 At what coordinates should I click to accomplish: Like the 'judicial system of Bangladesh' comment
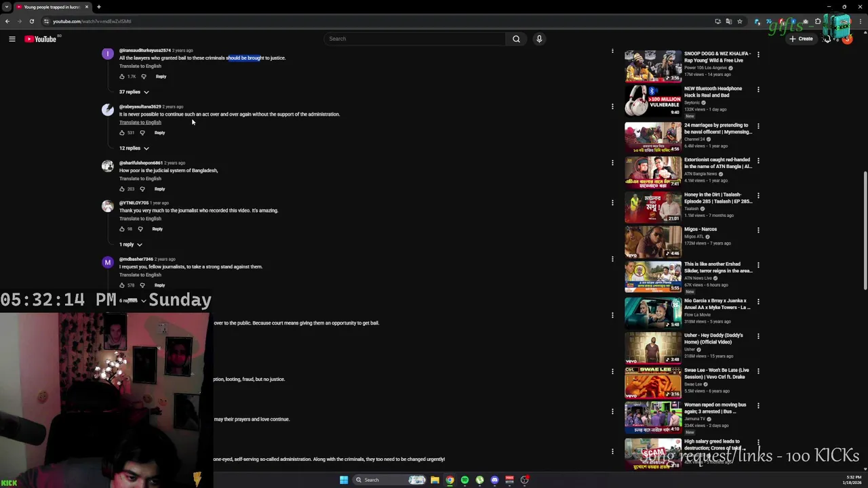[122, 189]
